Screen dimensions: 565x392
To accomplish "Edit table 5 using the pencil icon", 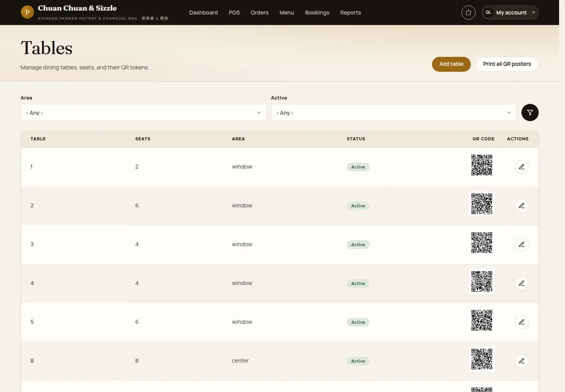I will (521, 322).
